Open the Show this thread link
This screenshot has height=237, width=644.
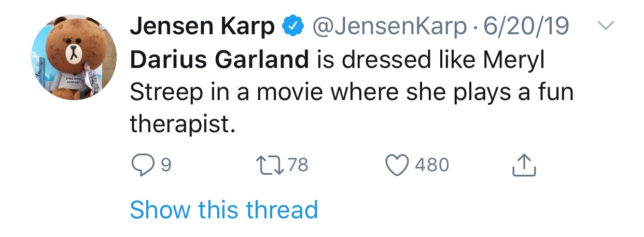pyautogui.click(x=223, y=210)
